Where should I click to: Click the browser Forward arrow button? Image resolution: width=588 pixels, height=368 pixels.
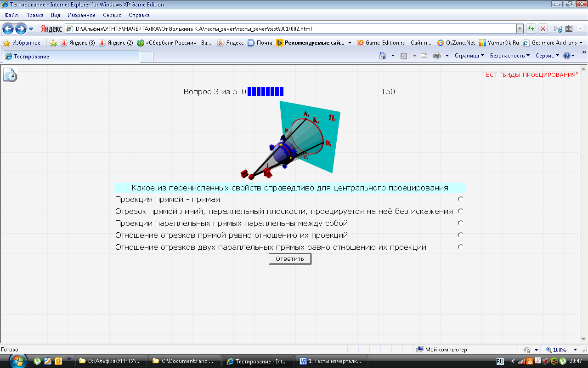coord(21,29)
